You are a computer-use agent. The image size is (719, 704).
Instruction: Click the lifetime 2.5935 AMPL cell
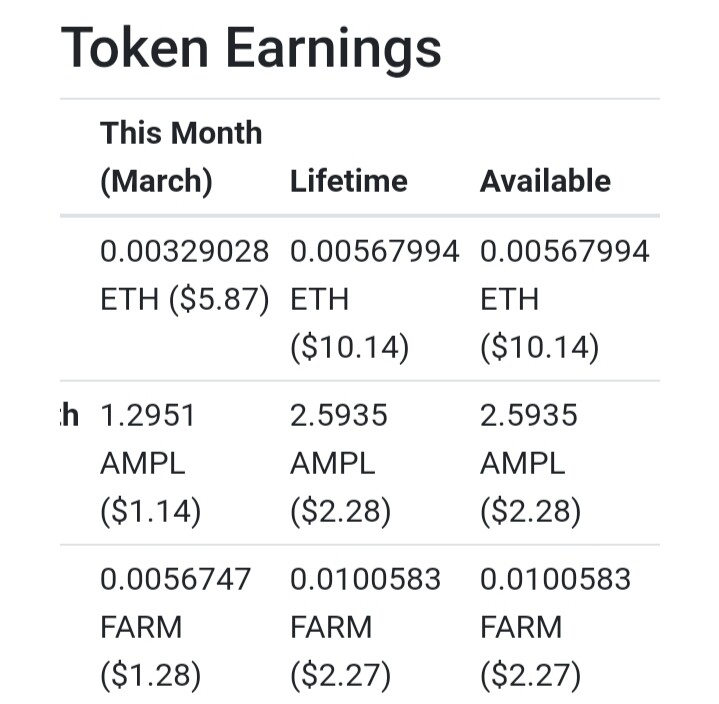coord(341,464)
